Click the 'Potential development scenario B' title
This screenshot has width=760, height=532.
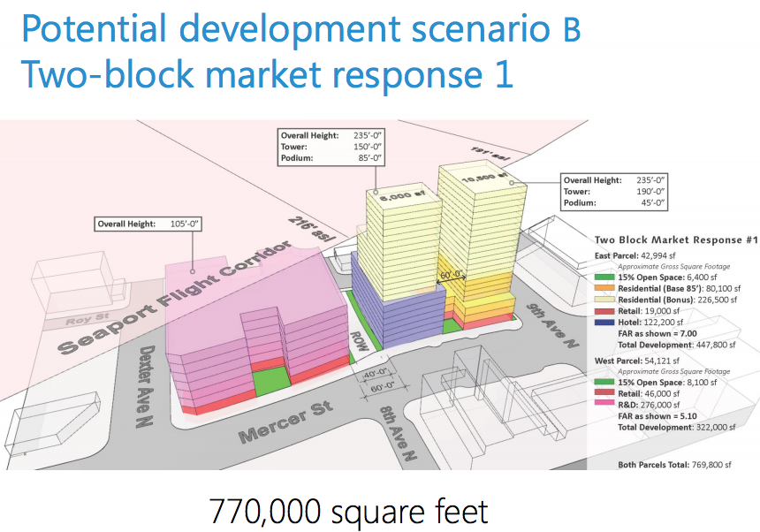coord(301,28)
